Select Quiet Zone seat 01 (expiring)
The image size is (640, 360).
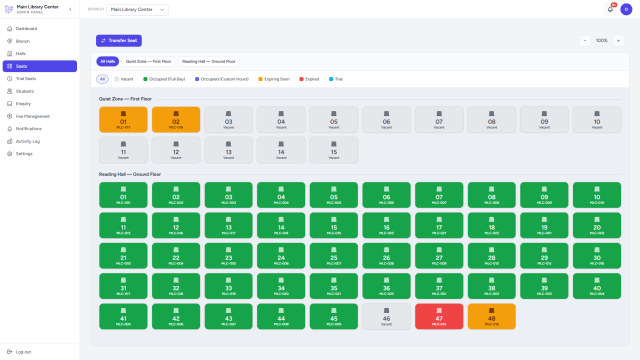[x=123, y=120]
